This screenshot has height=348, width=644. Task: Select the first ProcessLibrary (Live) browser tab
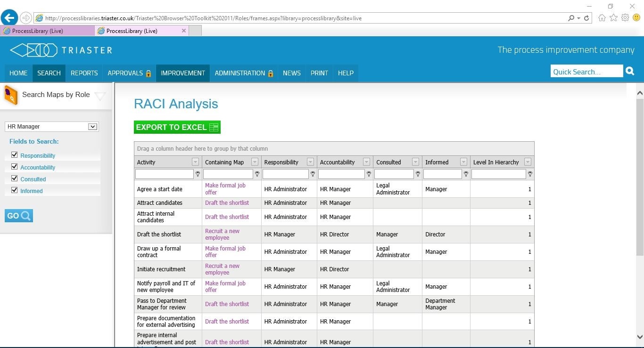coord(47,30)
